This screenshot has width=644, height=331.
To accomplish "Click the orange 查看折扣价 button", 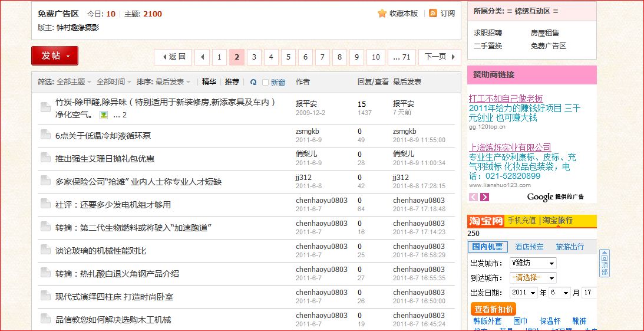I will 493,309.
